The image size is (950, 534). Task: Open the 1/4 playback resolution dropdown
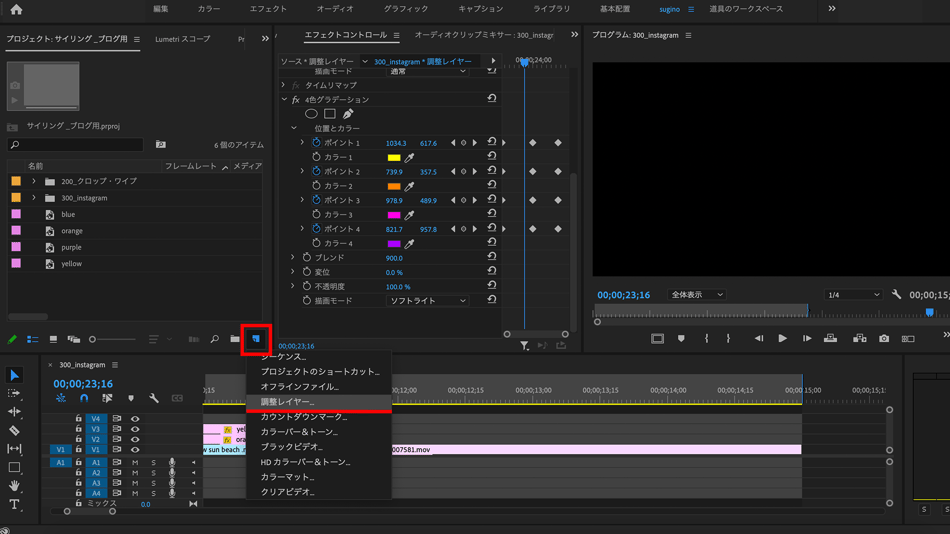(853, 295)
